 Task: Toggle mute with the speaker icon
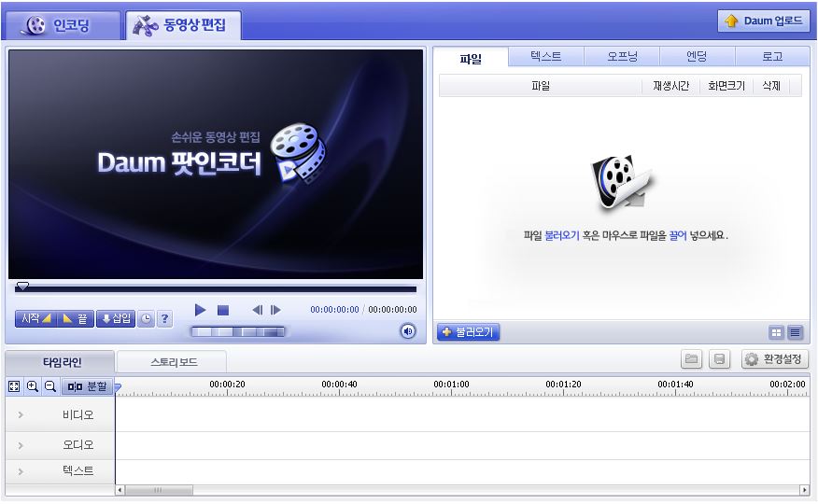(408, 331)
